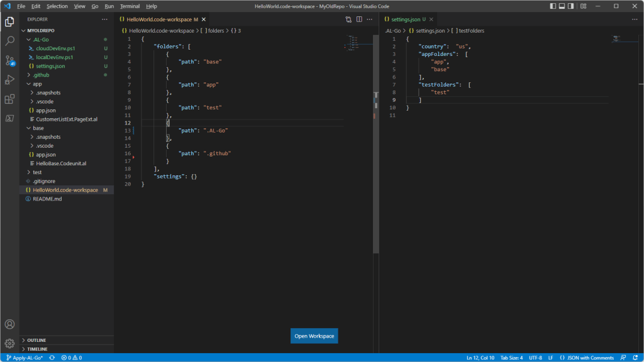Open the Accounts menu icon
This screenshot has height=362, width=644.
(x=9, y=324)
